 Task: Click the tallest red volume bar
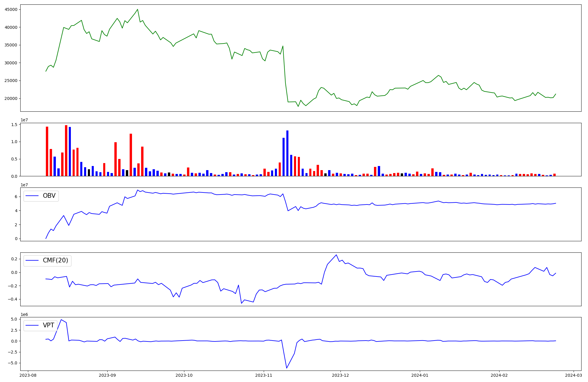[66, 150]
